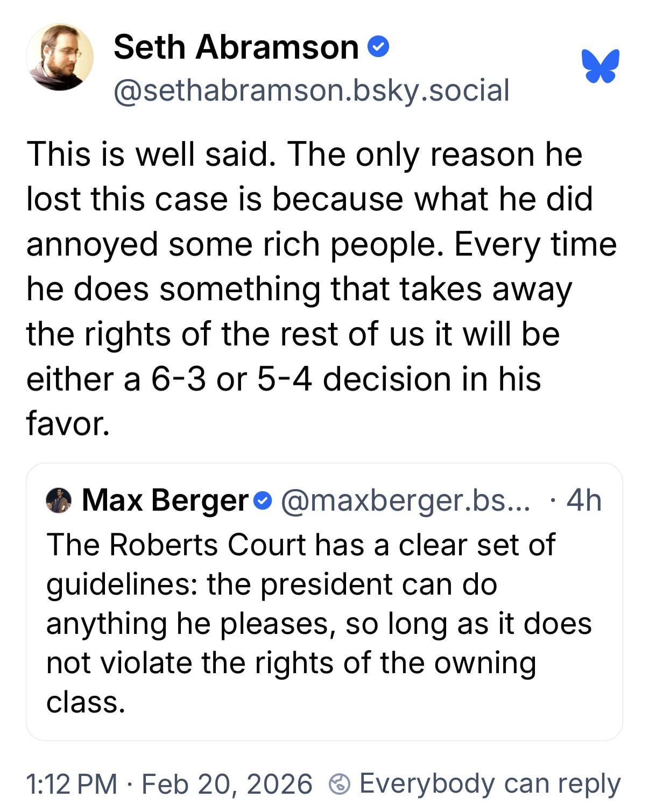
Task: Open Max Berger's small profile avatar
Action: click(x=59, y=500)
